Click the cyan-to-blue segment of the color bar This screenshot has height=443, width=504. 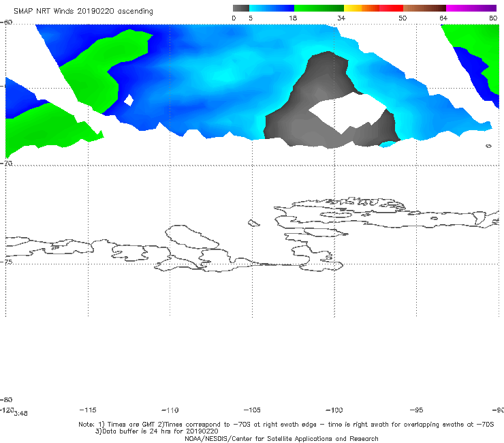tap(272, 8)
